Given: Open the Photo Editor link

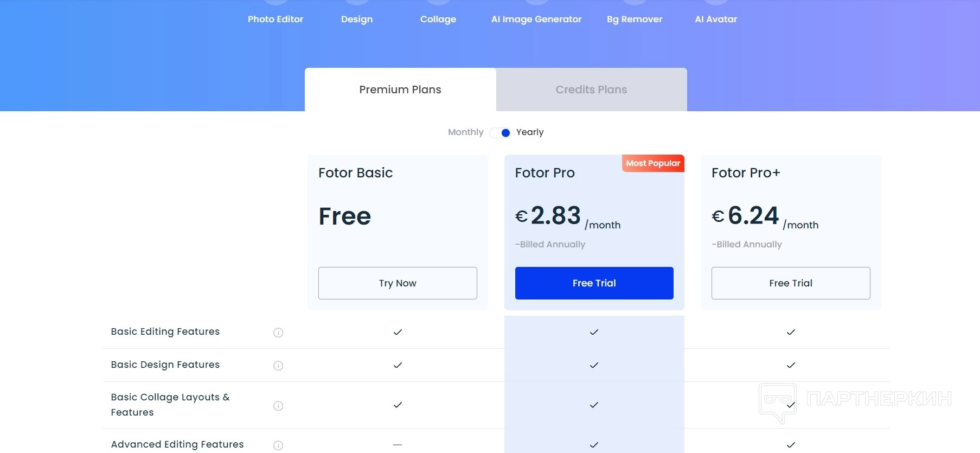Looking at the screenshot, I should [x=276, y=19].
